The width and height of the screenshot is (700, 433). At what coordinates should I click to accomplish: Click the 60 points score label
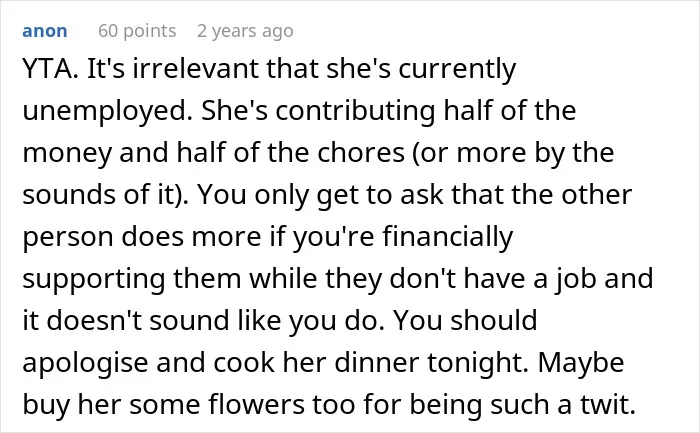pos(137,31)
